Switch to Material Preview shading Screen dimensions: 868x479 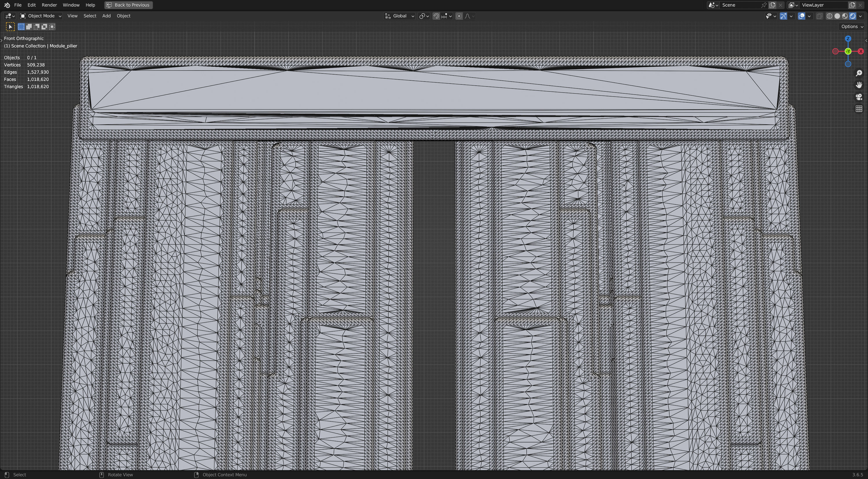point(845,16)
